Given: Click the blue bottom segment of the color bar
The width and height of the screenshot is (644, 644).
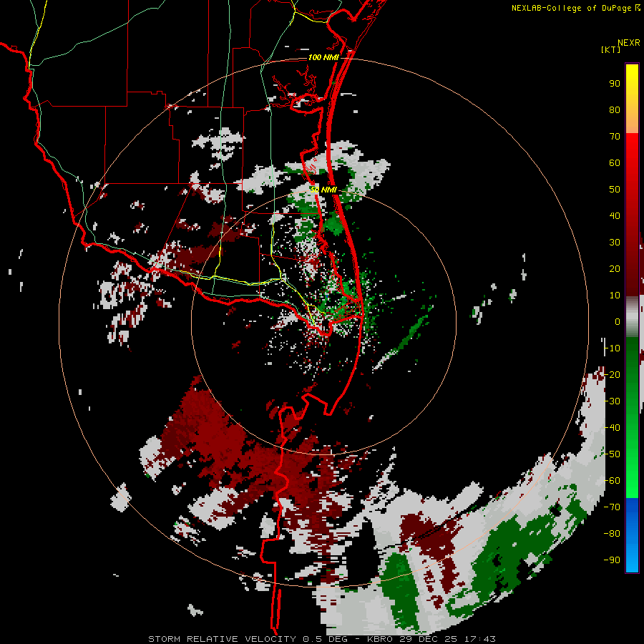Looking at the screenshot, I should point(632,535).
